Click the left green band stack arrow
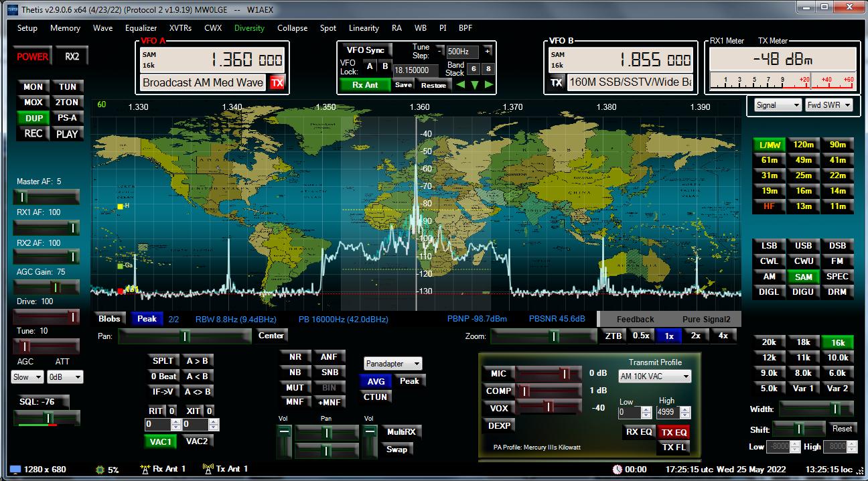 [460, 85]
